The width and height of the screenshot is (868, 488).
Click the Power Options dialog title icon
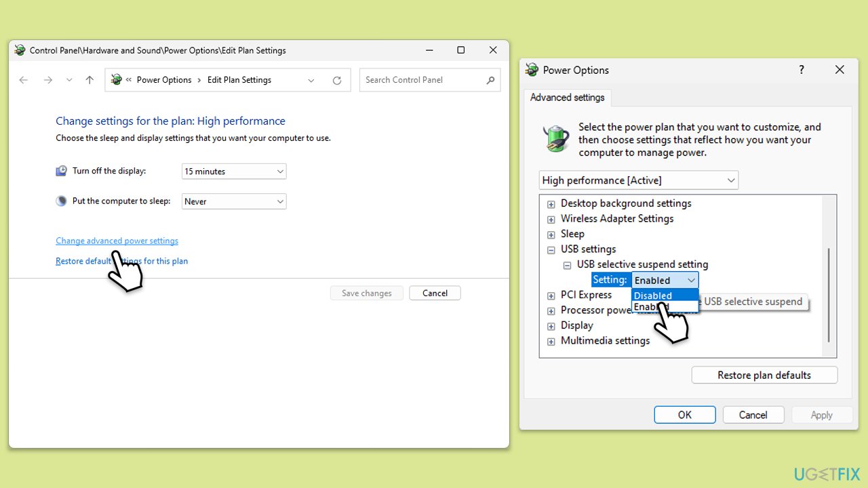533,70
